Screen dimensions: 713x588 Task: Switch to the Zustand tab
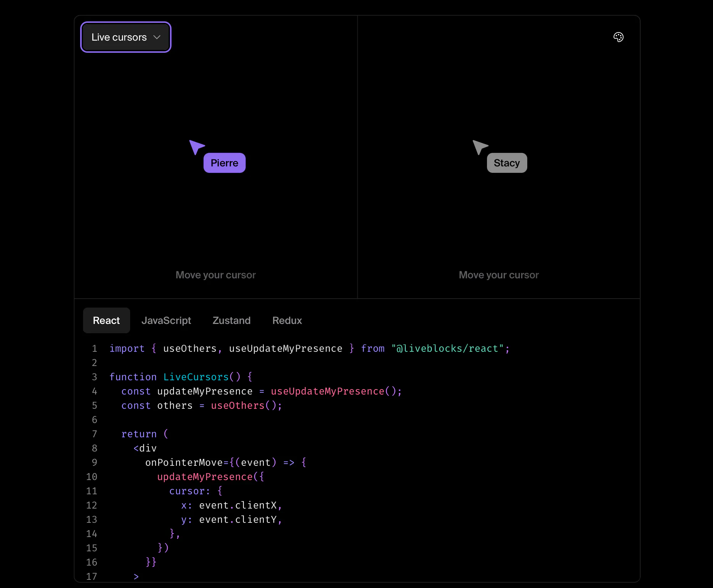click(232, 320)
